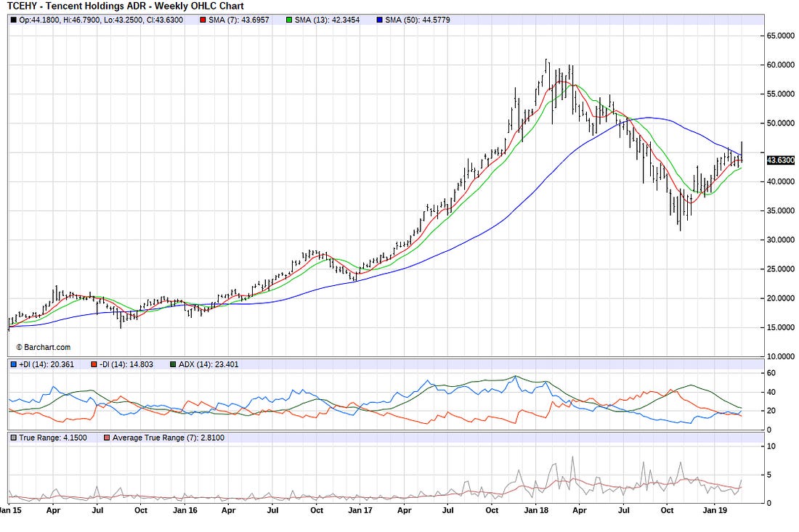Click the dark green ADX (14) legend swatch
The width and height of the screenshot is (799, 532).
[x=174, y=364]
